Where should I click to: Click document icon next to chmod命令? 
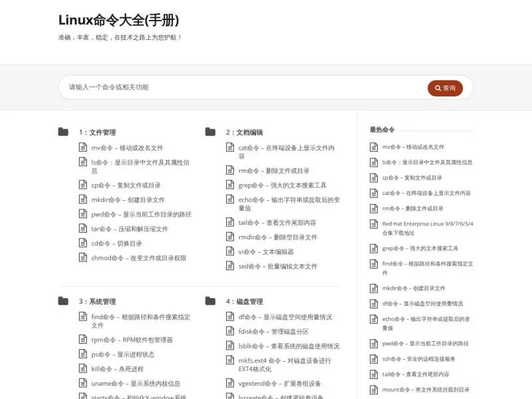pos(82,257)
